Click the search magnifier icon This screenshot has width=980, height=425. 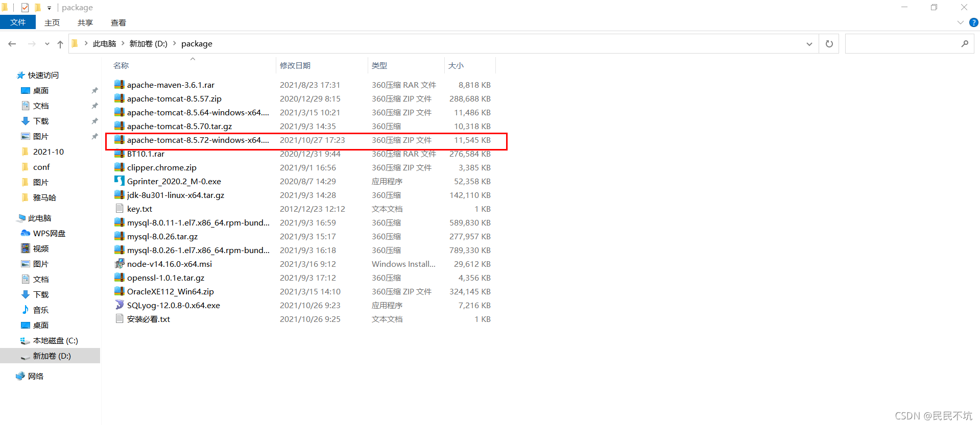click(965, 44)
